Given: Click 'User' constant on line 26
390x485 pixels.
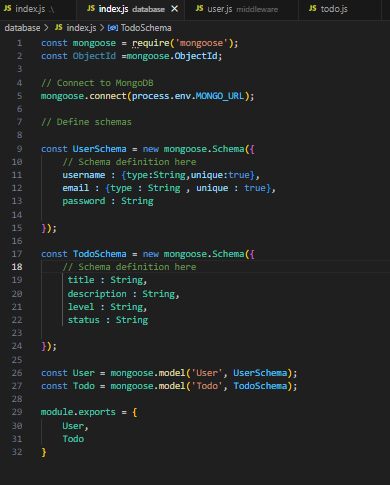Looking at the screenshot, I should 84,373.
